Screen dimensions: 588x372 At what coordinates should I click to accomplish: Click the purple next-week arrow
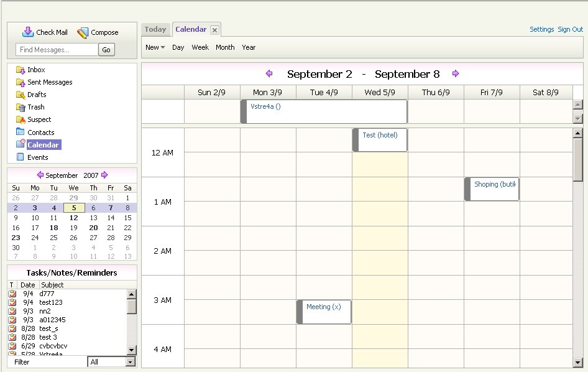pos(456,73)
